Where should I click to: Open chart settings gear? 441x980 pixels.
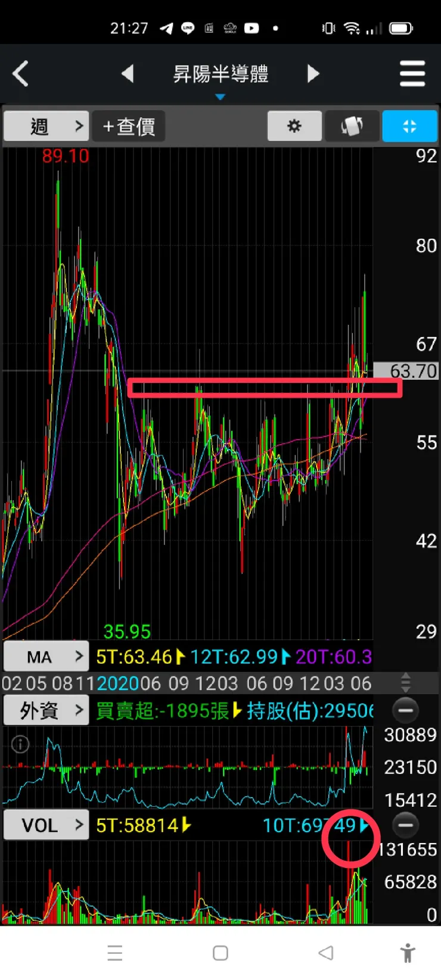click(294, 126)
